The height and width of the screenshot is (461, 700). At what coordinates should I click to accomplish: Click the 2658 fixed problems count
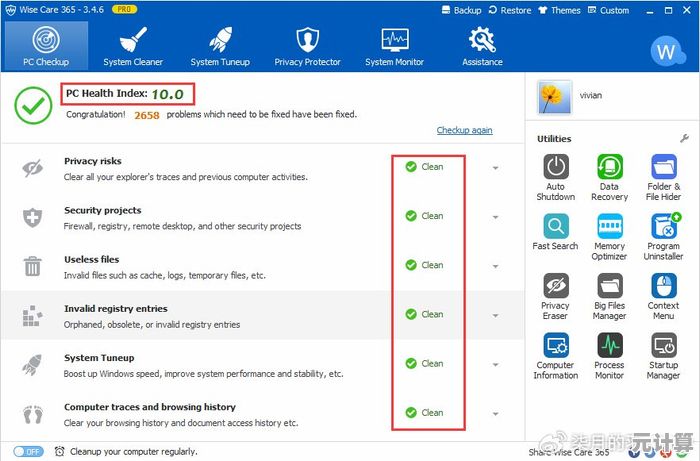(x=147, y=115)
